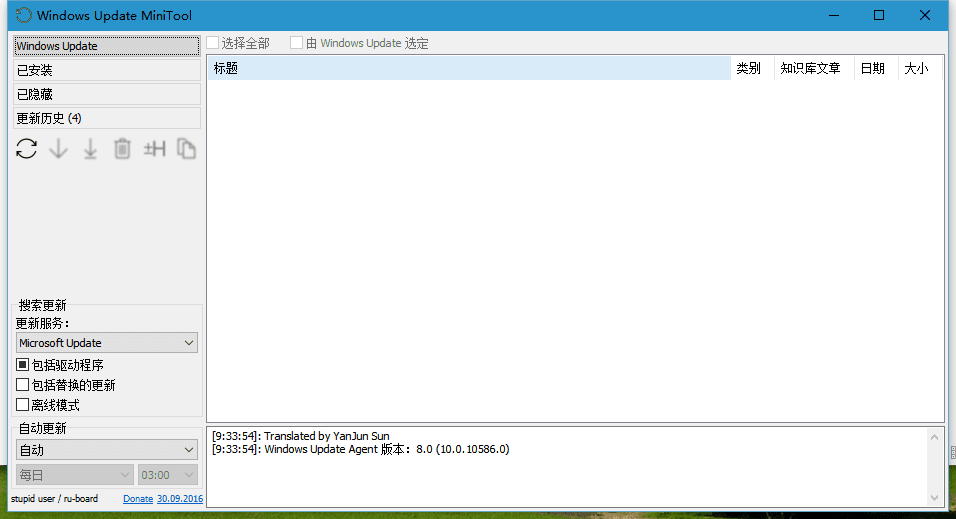Sort by the 标题 column header
Screen dimensions: 956x519
tap(469, 68)
